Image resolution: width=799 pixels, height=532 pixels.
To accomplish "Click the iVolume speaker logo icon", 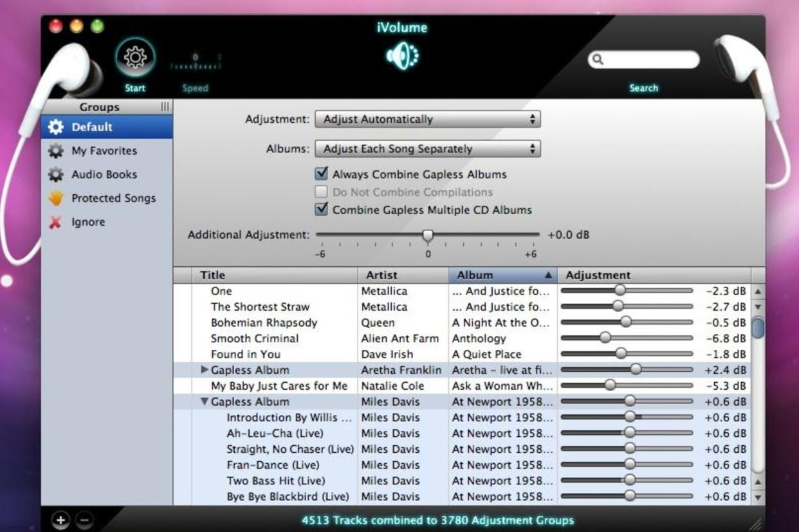I will coord(402,57).
